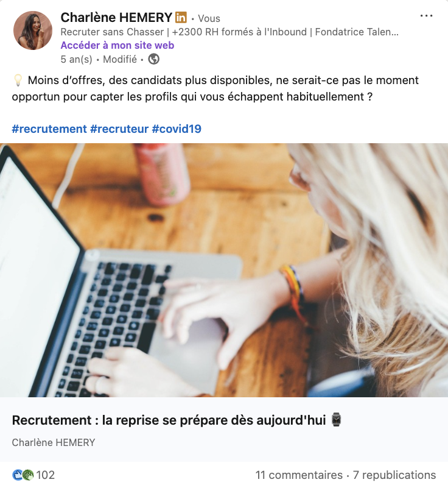Open the #recruteur hashtag
The image size is (448, 485).
pos(119,129)
